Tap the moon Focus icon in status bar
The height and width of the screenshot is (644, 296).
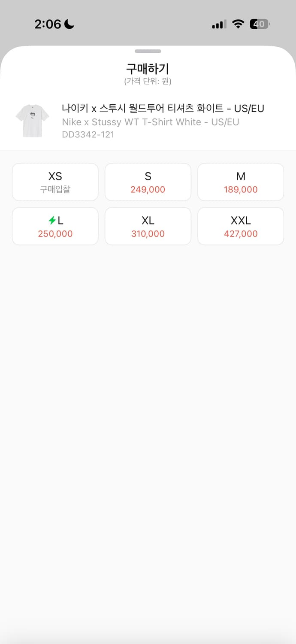coord(69,24)
